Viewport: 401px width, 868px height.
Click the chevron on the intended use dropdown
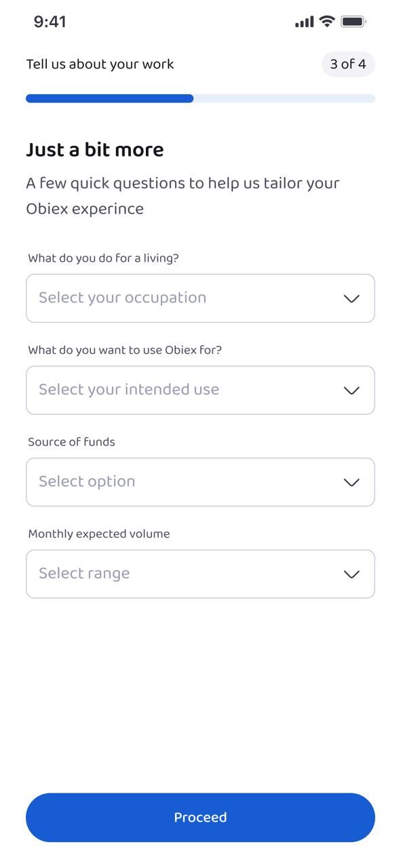click(x=351, y=390)
